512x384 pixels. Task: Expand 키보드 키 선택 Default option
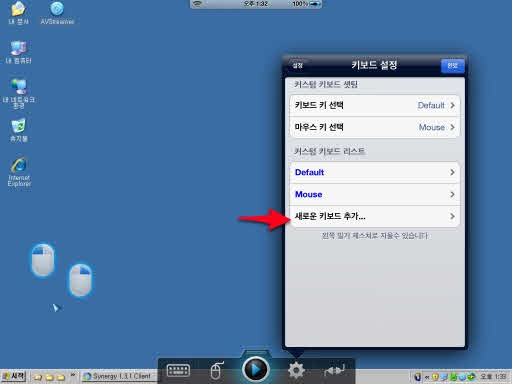point(375,105)
